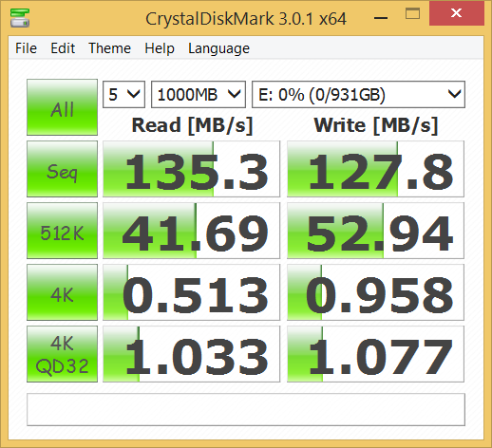Run the 4K QD32 test
492x448 pixels.
pyautogui.click(x=62, y=354)
